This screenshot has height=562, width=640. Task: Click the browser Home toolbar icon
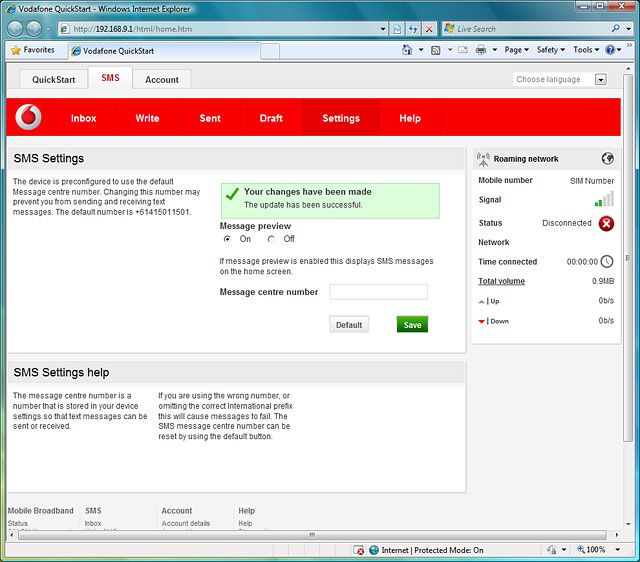407,50
